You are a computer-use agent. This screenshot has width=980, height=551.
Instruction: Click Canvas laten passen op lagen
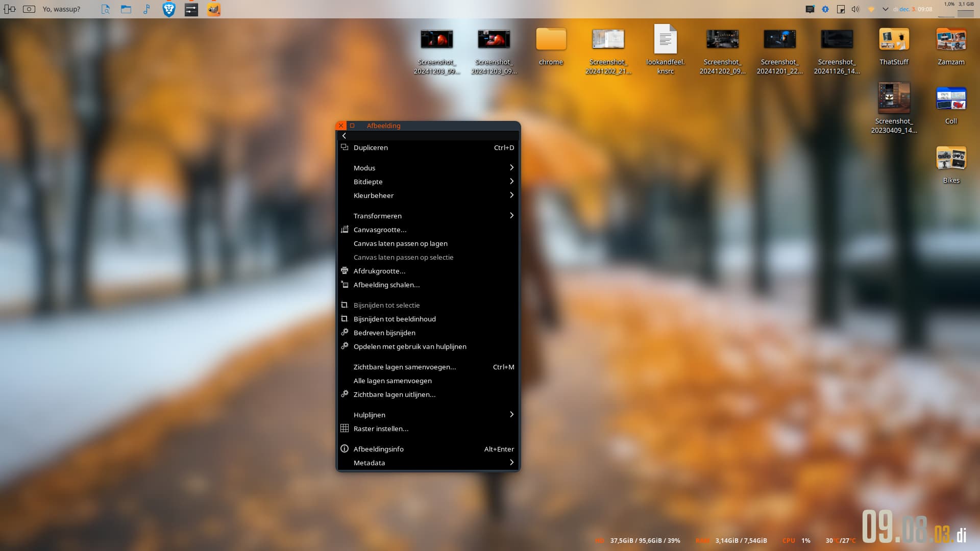(x=401, y=243)
